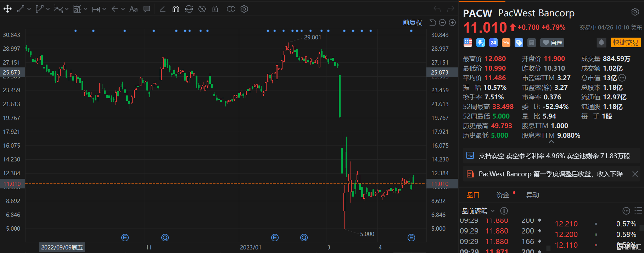Click the redo arrow on chart toolbar

click(450, 9)
